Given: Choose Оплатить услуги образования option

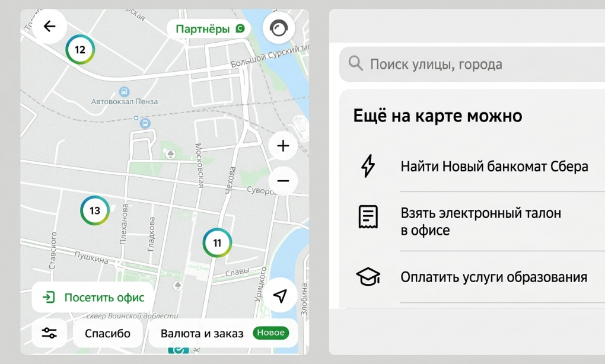Looking at the screenshot, I should click(x=493, y=277).
